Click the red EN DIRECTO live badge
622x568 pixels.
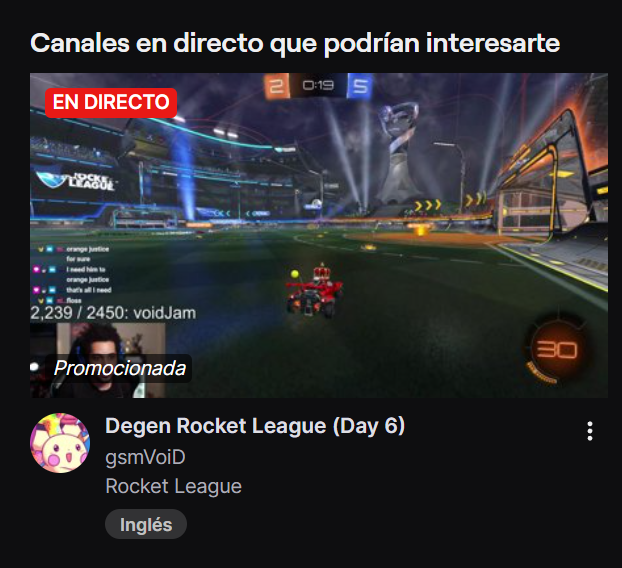click(x=111, y=103)
